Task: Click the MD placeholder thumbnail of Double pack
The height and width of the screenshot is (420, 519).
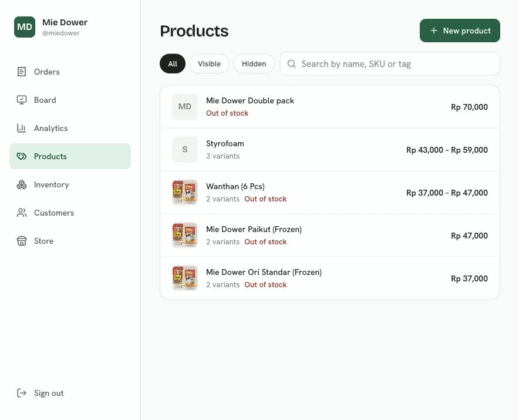Action: pyautogui.click(x=185, y=107)
